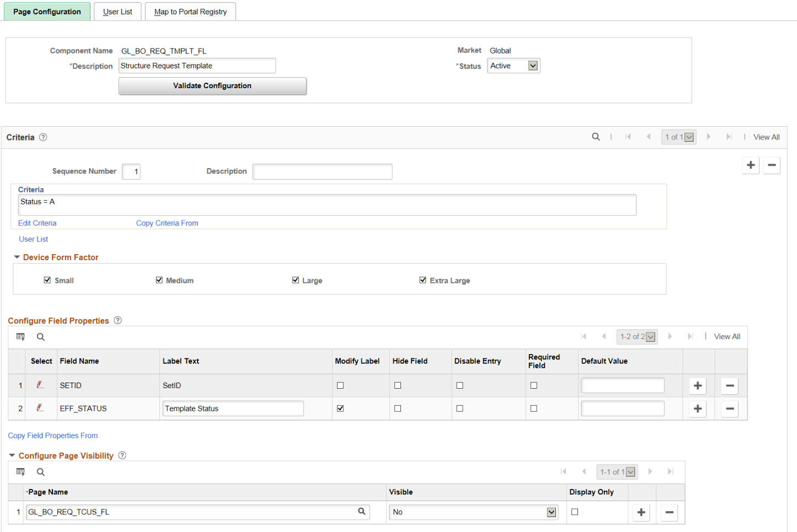This screenshot has height=532, width=797.
Task: Add a new row after SETID using plus icon
Action: tap(697, 386)
